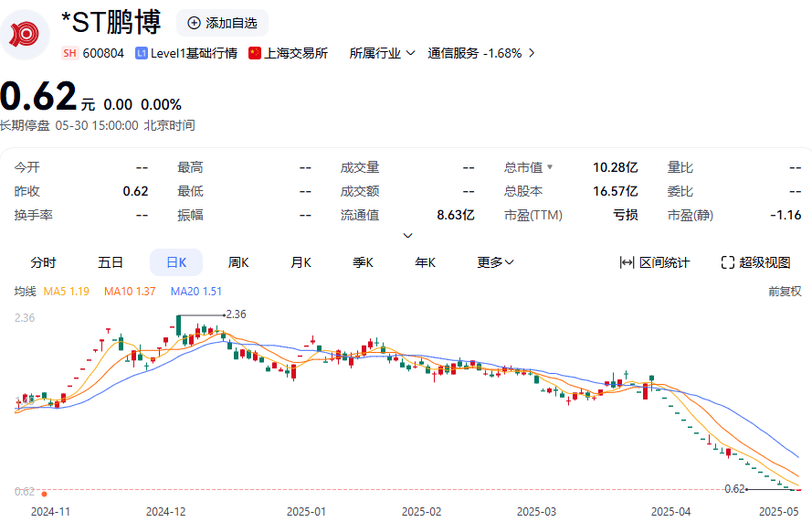The image size is (812, 522).
Task: Click the China flag icon beside 上海交易所
Action: pyautogui.click(x=255, y=53)
